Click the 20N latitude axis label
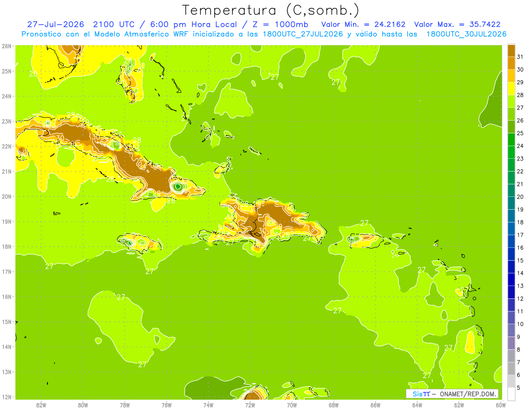The width and height of the screenshot is (532, 411). tap(6, 196)
